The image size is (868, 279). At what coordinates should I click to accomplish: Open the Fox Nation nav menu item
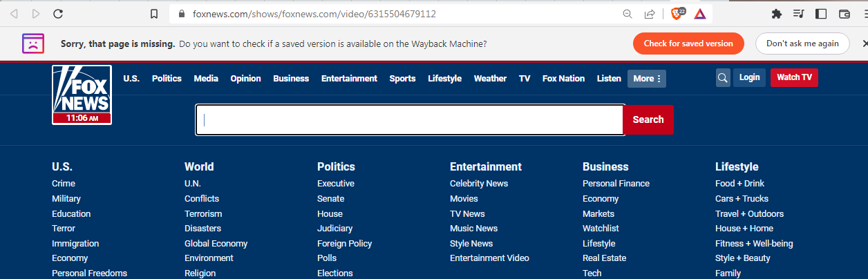click(x=563, y=78)
